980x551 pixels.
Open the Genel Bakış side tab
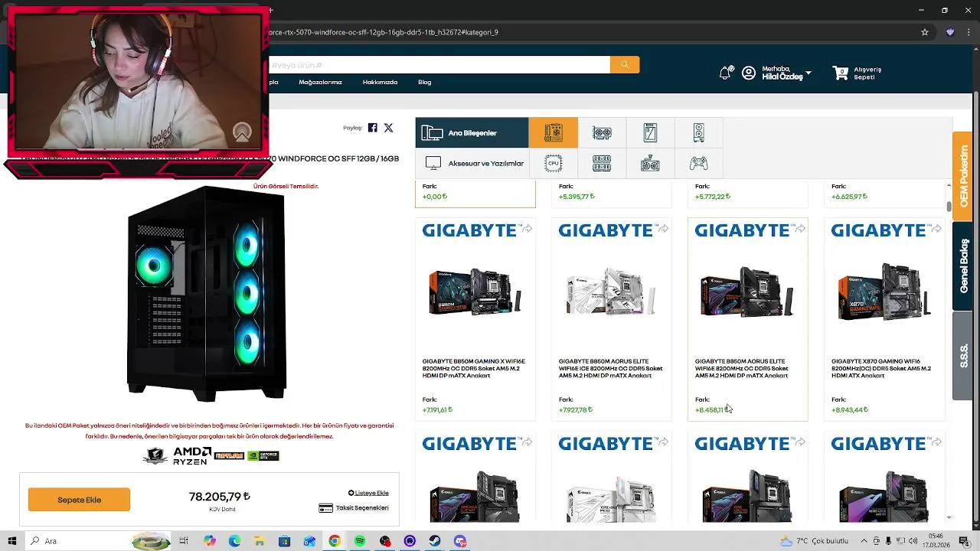(963, 266)
